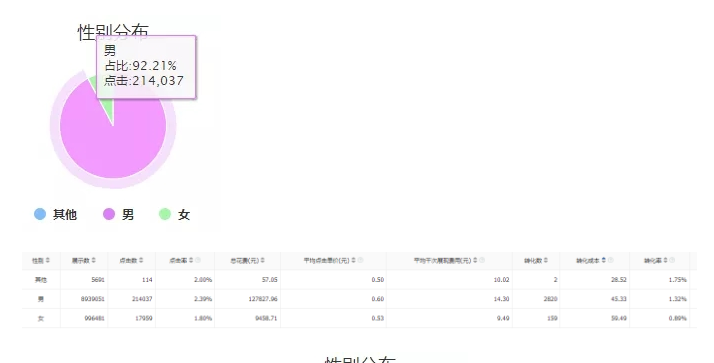Click 点击数 value 114 in 其他 row
The image size is (714, 363).
click(147, 280)
